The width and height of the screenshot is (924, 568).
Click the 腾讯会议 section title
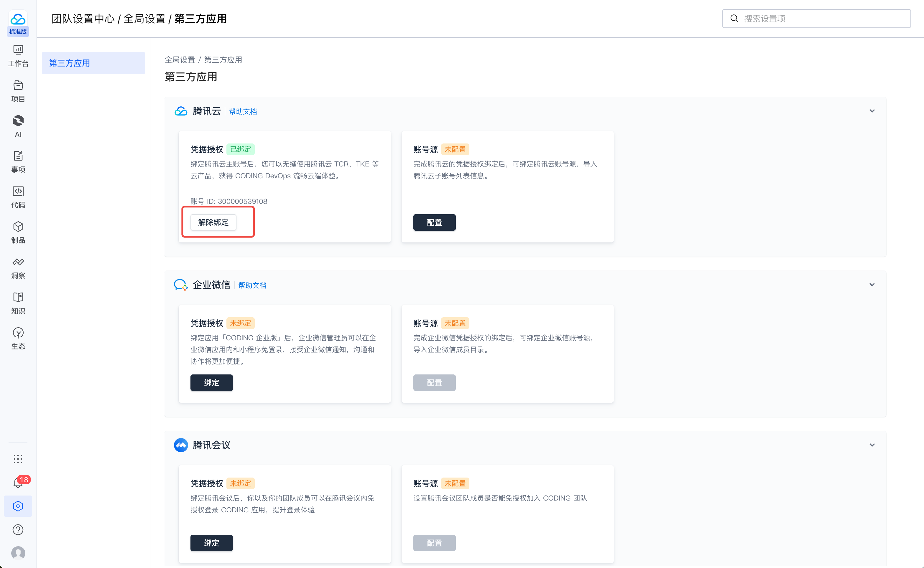click(x=211, y=445)
